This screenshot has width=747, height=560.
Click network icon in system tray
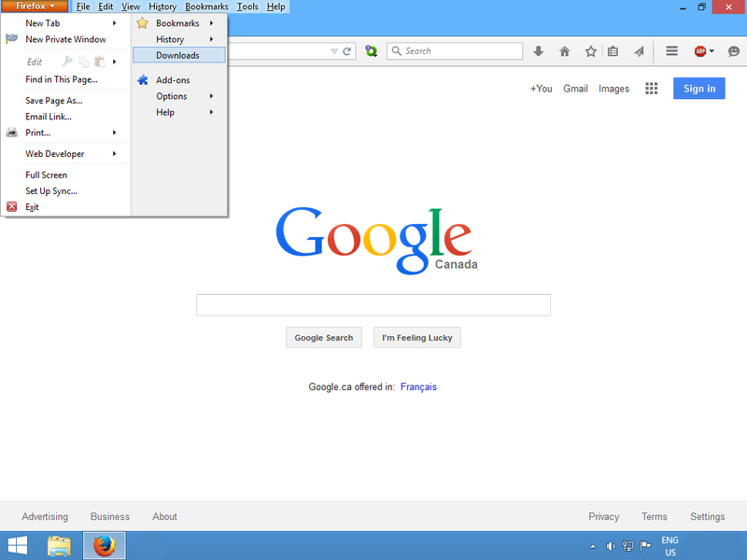click(627, 546)
